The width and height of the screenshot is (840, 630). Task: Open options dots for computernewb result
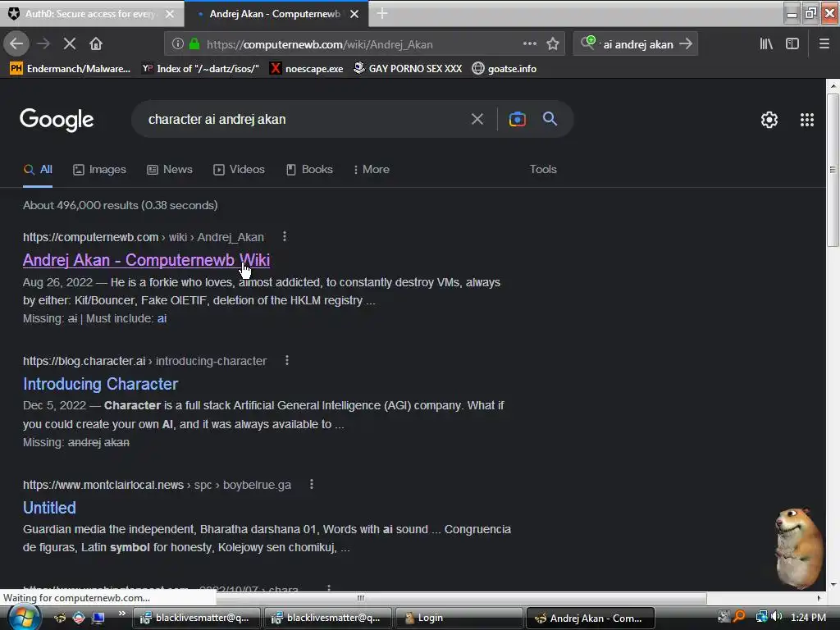(x=285, y=236)
